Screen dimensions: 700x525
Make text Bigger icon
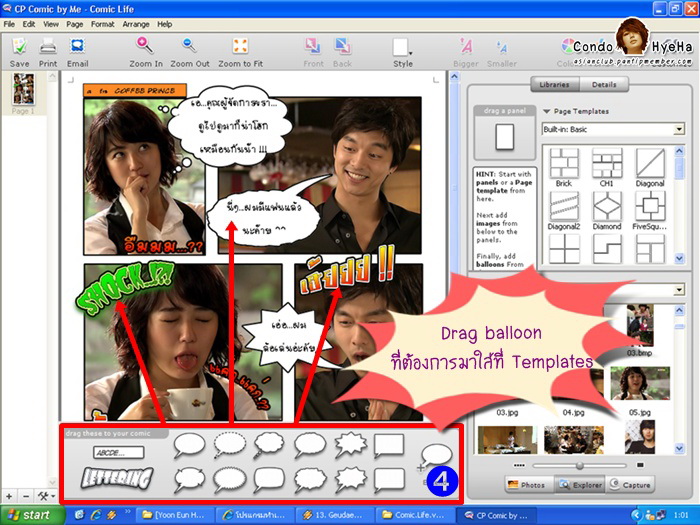click(x=466, y=46)
